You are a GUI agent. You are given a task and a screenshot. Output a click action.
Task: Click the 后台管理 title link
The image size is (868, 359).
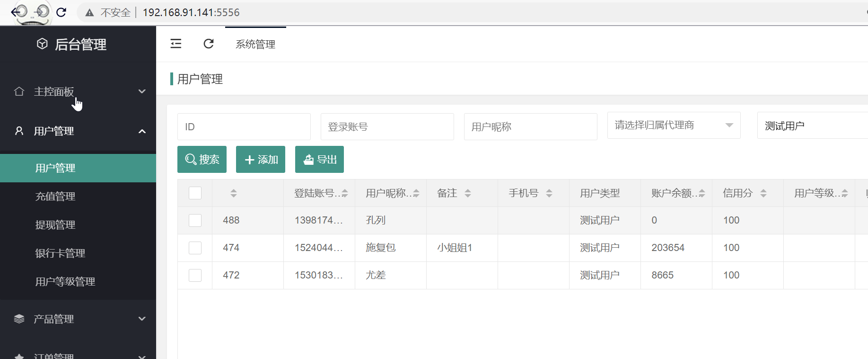(80, 45)
